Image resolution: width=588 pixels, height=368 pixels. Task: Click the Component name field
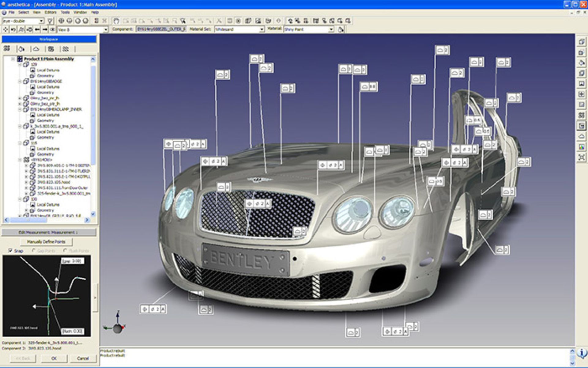tap(161, 29)
